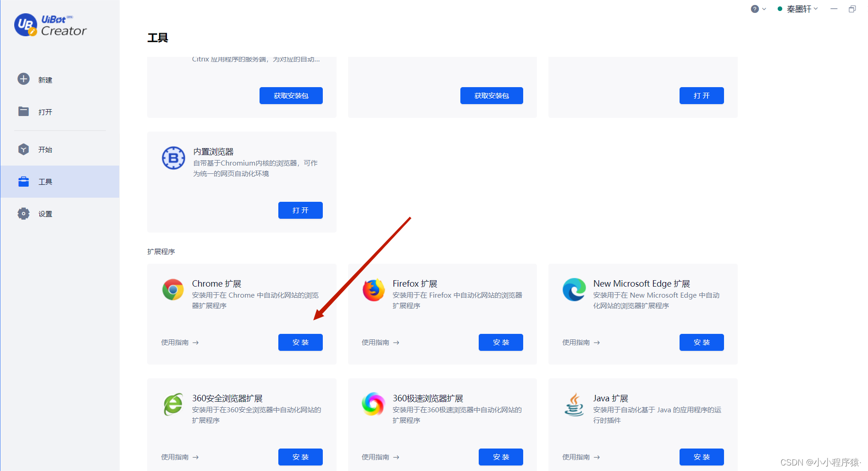Click the 360安全浏览器 icon

pos(173,405)
